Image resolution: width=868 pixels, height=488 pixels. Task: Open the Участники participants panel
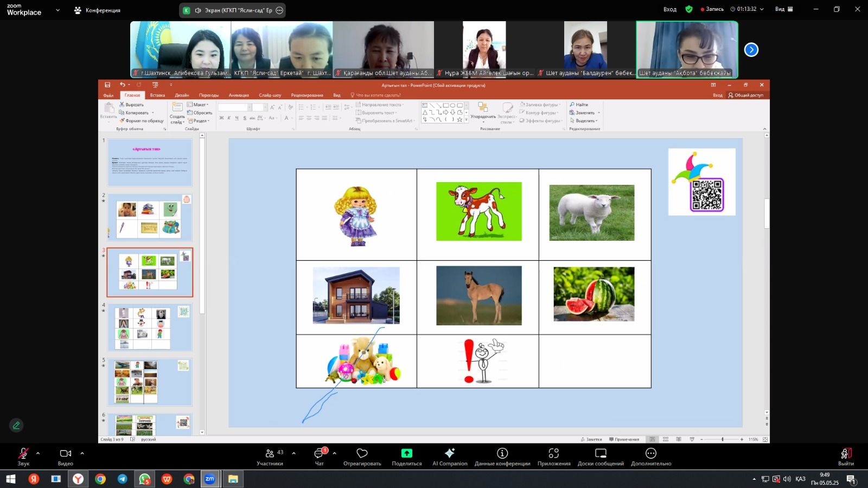pyautogui.click(x=270, y=456)
